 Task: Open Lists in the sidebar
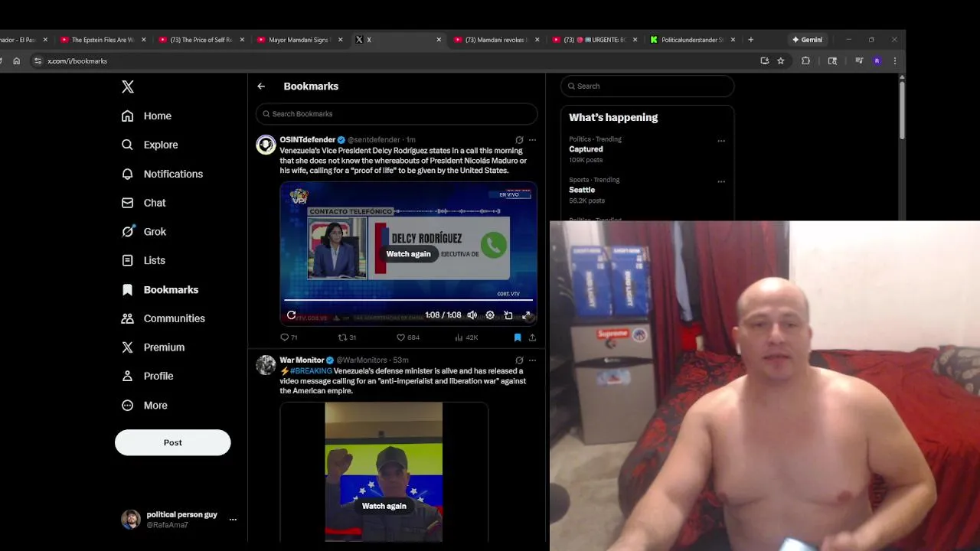143,260
